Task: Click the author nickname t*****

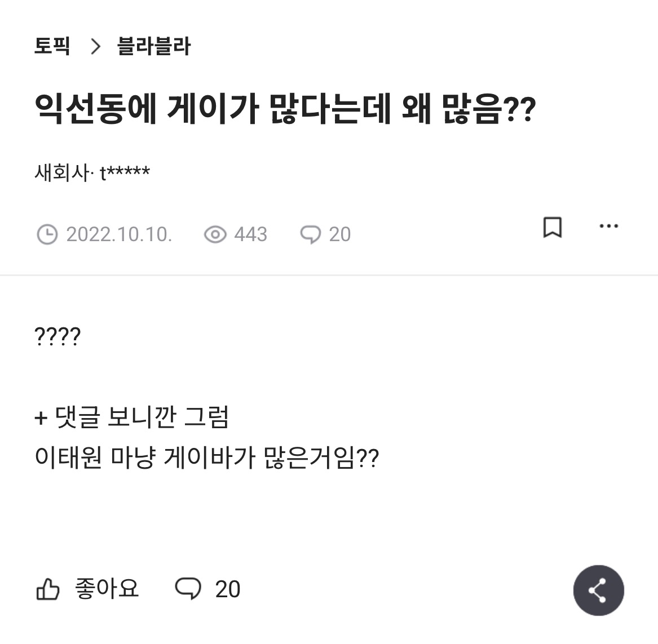Action: tap(125, 172)
